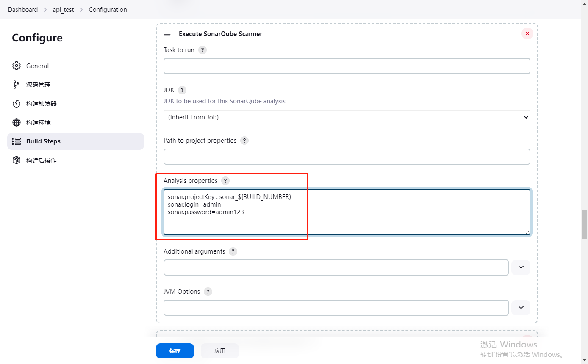The width and height of the screenshot is (588, 364).
Task: Remove the Execute SonarQube Scanner step
Action: 527,33
